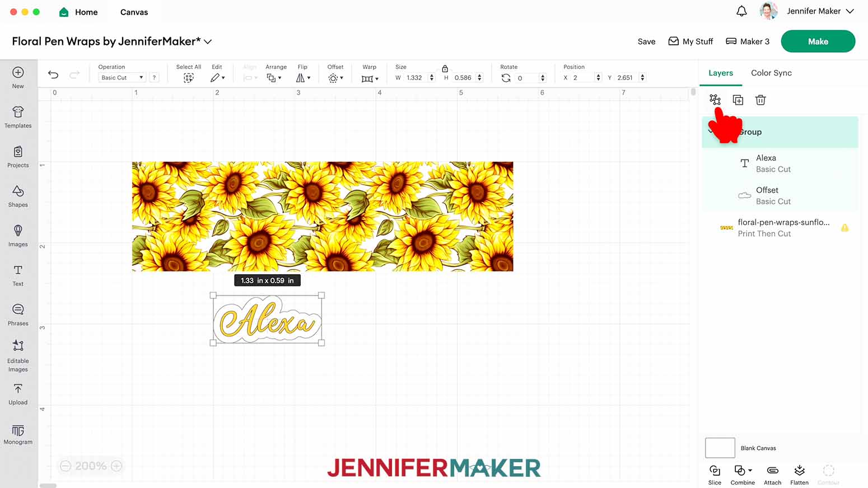Expand the project name chevron

pos(208,41)
